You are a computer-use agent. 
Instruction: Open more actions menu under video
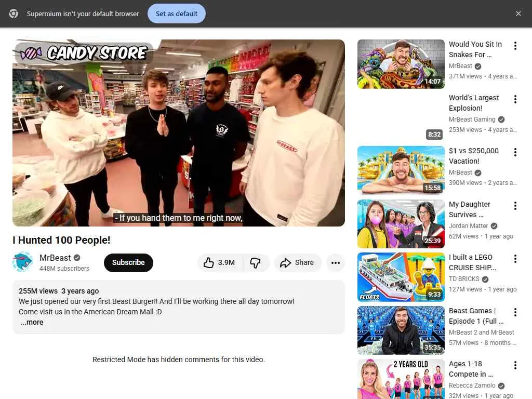336,262
